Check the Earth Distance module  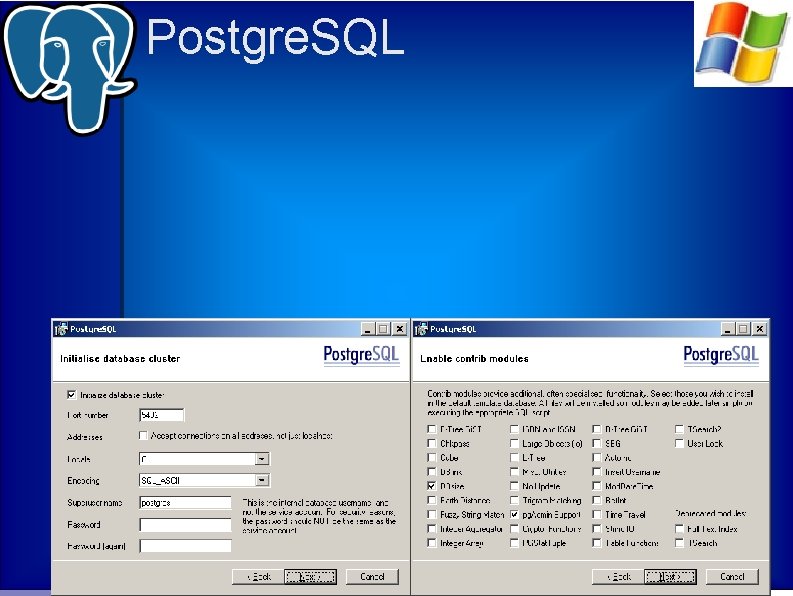[x=431, y=500]
